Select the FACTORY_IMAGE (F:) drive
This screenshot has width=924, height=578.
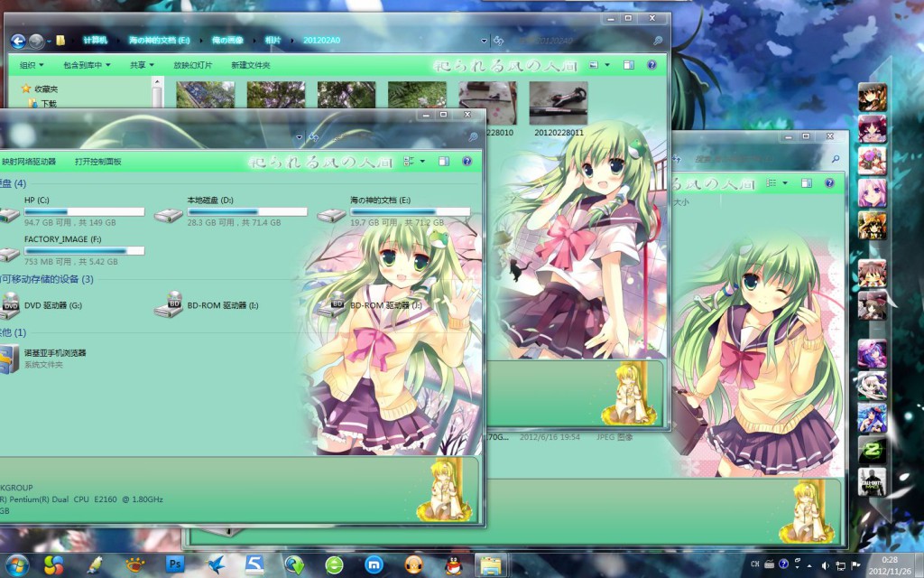72,250
